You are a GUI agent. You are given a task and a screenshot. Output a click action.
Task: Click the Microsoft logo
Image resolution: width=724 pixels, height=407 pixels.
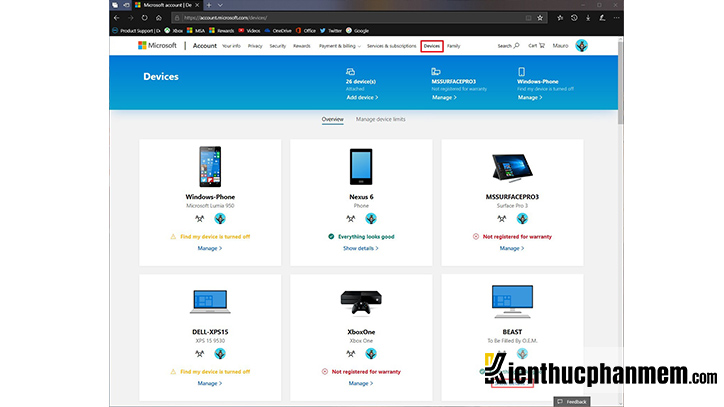click(157, 45)
